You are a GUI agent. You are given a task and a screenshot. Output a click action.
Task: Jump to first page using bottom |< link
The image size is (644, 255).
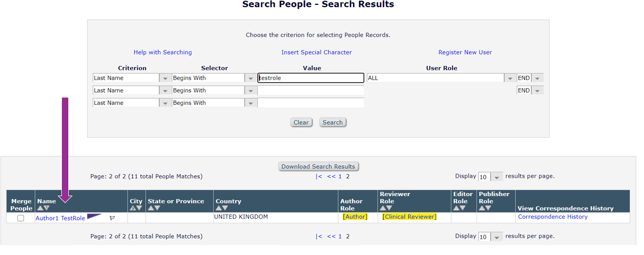tap(319, 237)
